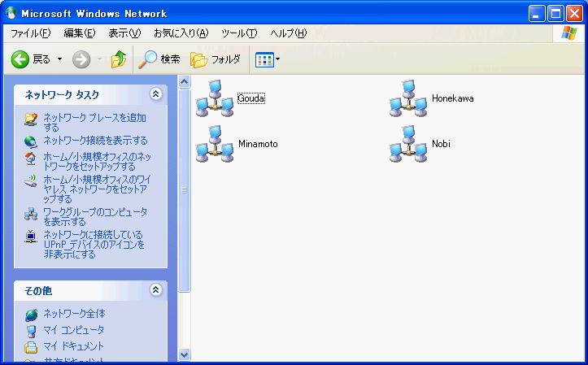Click the green Back arrow button
Viewport: 588px width, 365px height.
[21, 59]
